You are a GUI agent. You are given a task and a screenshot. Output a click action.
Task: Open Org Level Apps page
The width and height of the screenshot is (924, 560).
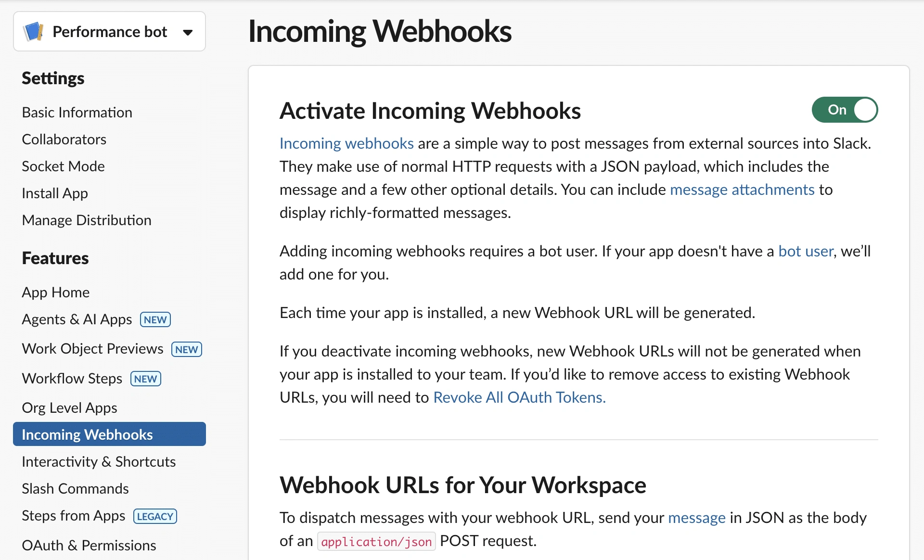tap(69, 408)
